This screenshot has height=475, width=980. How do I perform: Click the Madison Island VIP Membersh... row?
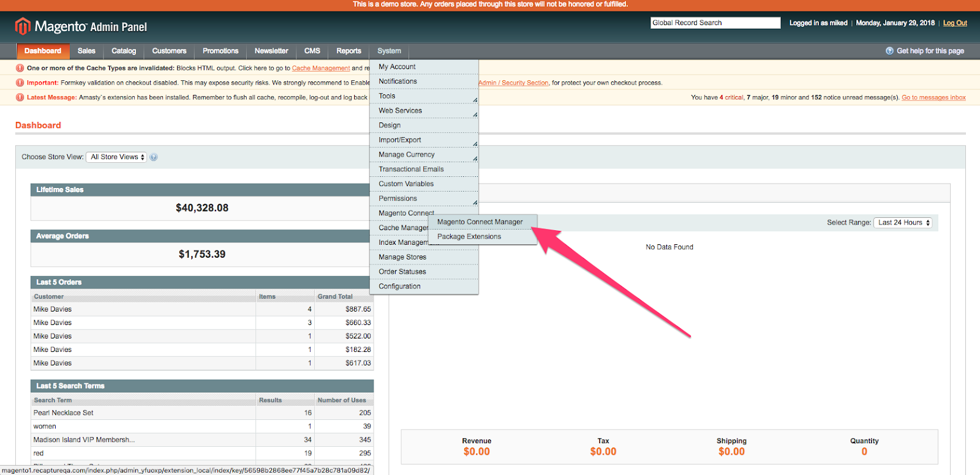click(202, 440)
